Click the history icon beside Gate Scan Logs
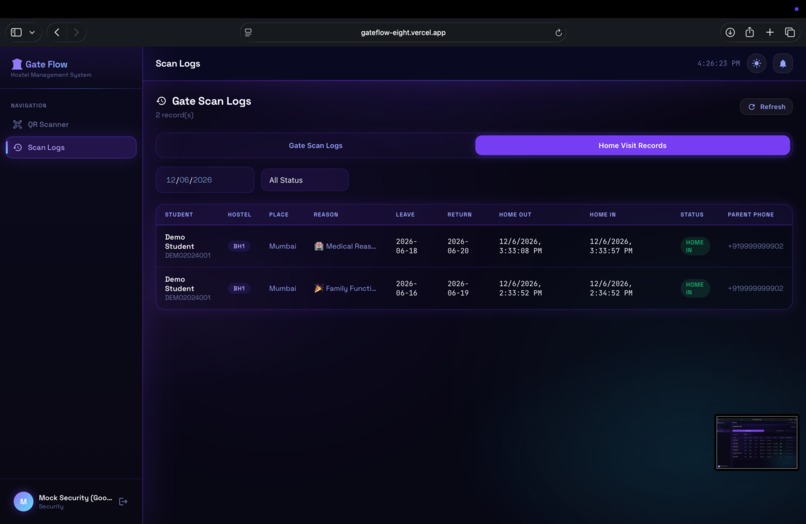 coord(161,101)
